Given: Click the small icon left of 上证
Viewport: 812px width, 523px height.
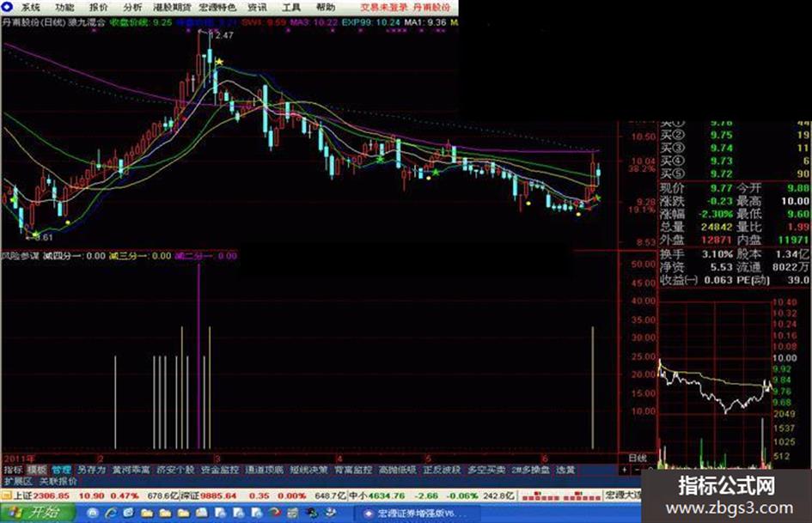Looking at the screenshot, I should [7, 496].
